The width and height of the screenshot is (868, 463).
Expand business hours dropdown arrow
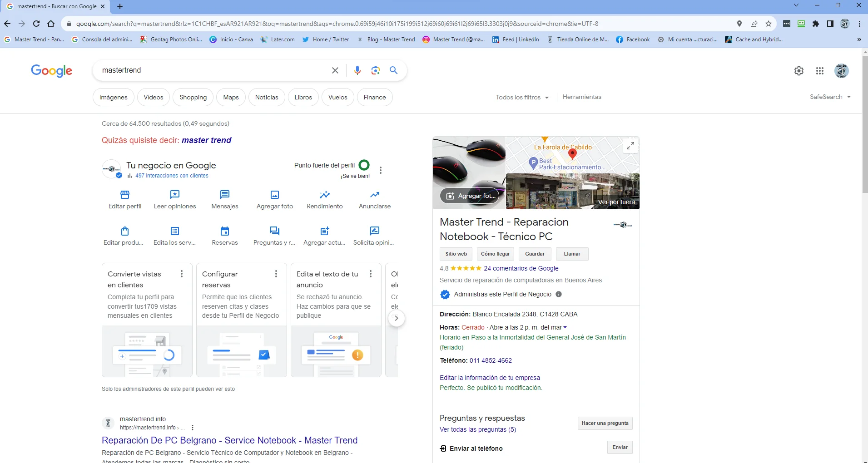pos(565,327)
